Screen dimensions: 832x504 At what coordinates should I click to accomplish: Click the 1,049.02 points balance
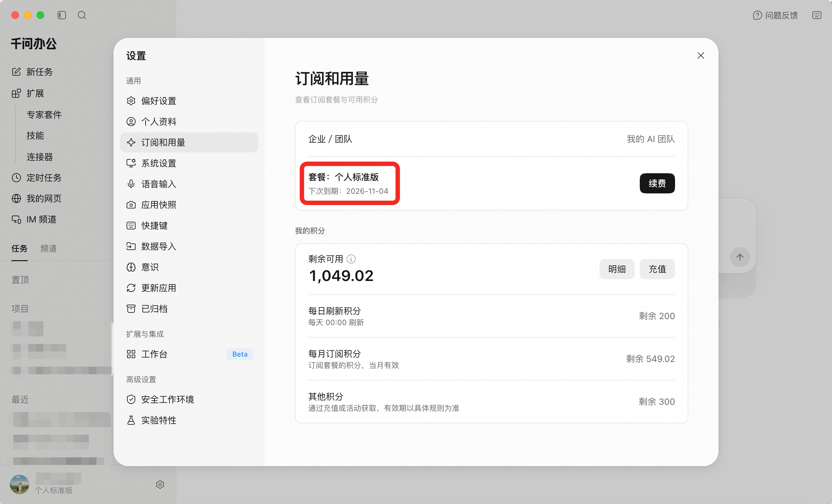click(x=341, y=276)
